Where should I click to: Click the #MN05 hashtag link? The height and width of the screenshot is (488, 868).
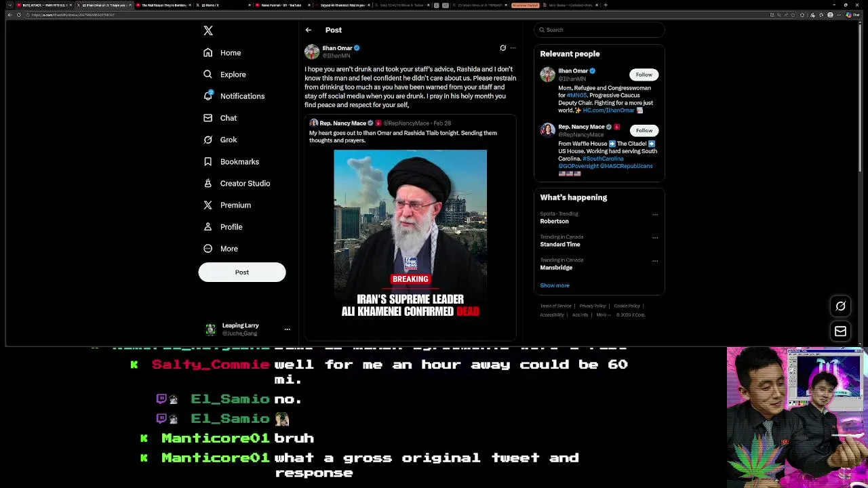click(x=577, y=96)
